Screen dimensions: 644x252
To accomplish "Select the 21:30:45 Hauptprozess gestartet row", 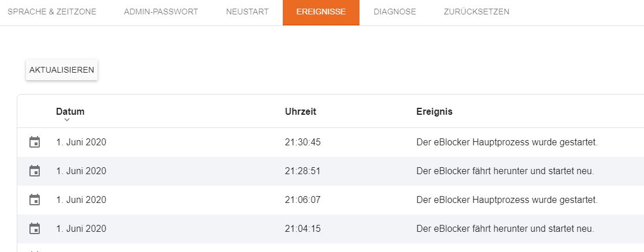I will (331, 142).
